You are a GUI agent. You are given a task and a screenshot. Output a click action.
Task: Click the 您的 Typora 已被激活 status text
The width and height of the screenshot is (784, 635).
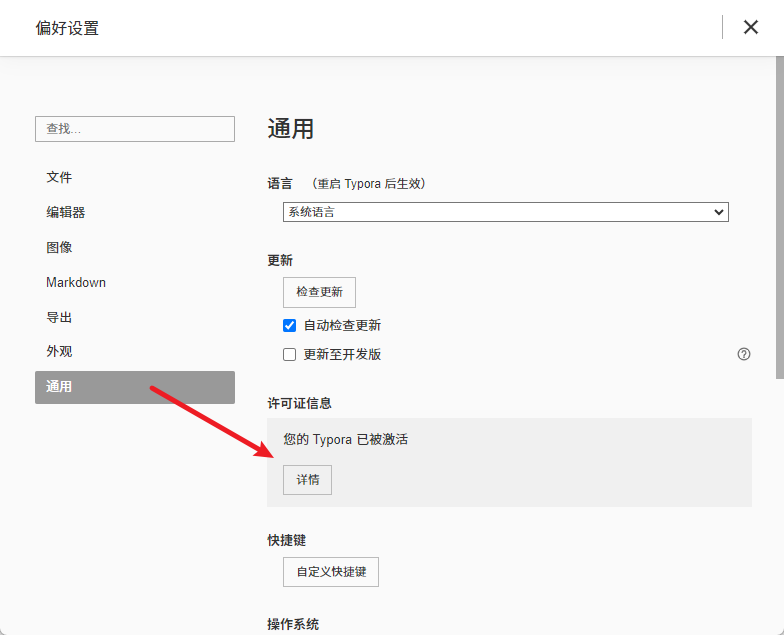345,439
